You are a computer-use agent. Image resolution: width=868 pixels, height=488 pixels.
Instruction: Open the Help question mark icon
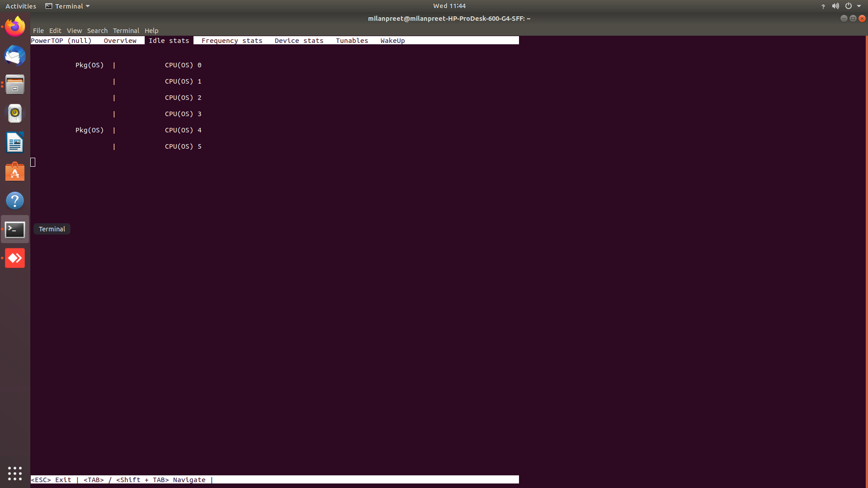(15, 201)
